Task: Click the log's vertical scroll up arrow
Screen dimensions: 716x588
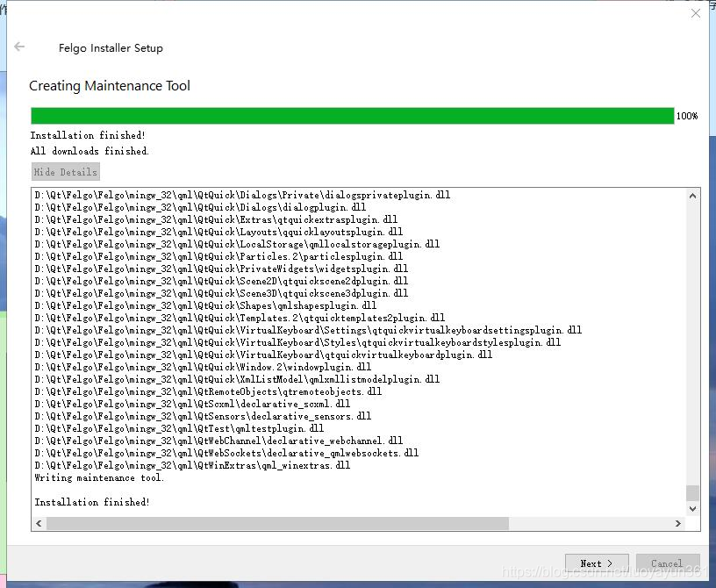Action: point(692,196)
